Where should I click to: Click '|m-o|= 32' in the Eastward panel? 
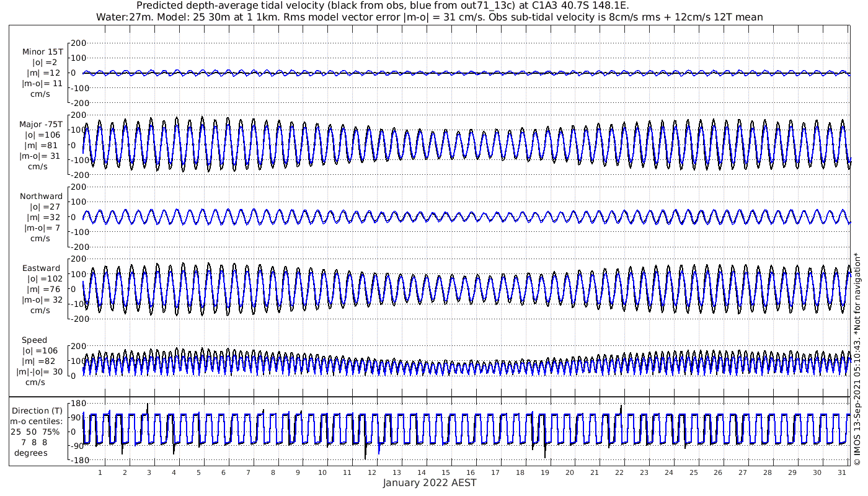(43, 300)
